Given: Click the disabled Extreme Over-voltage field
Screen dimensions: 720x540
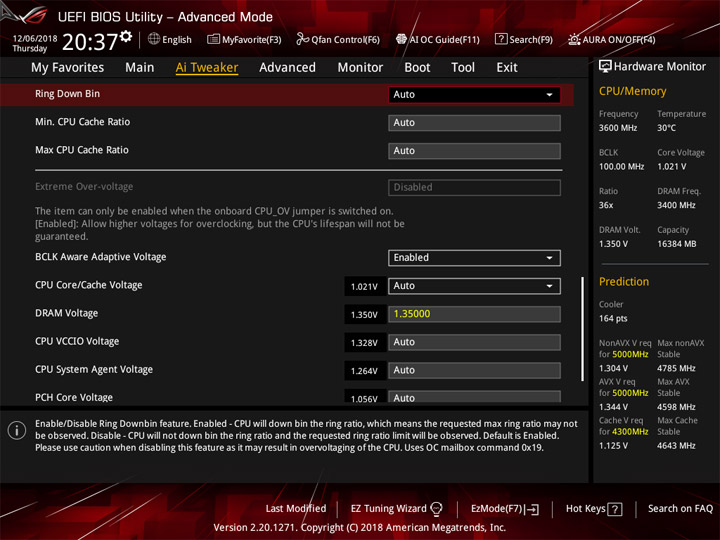Looking at the screenshot, I should tap(474, 187).
